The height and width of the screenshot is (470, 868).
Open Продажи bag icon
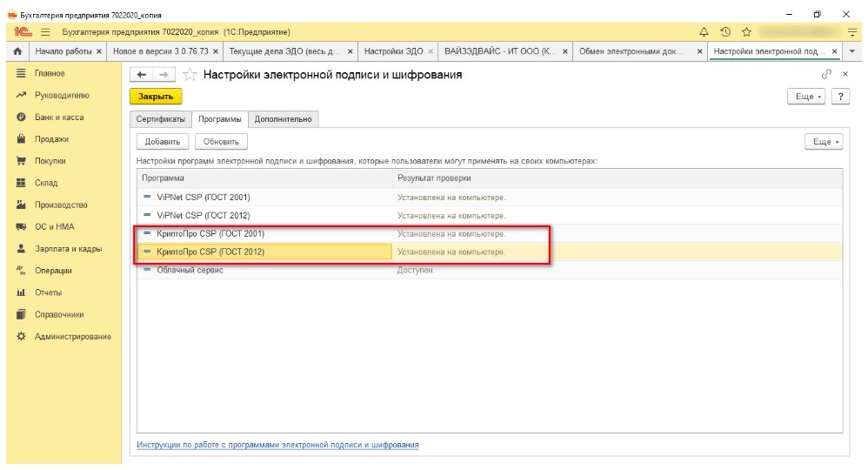coord(21,138)
